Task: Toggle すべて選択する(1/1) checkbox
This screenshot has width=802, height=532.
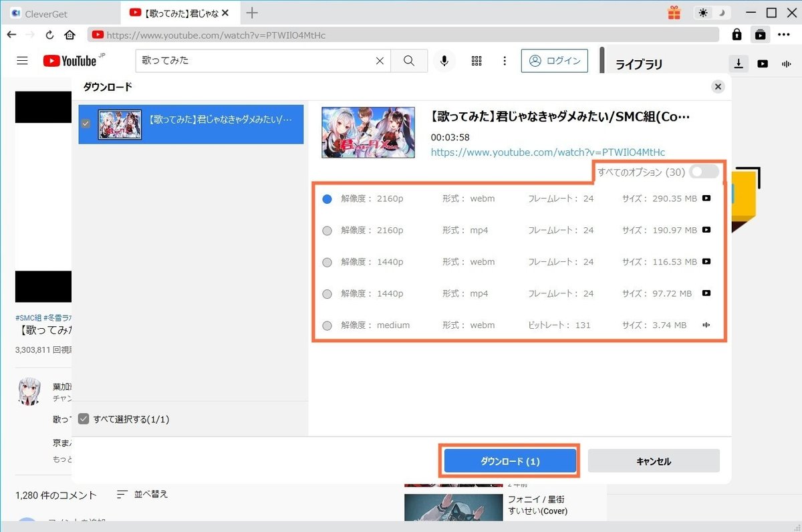Action: pos(84,419)
